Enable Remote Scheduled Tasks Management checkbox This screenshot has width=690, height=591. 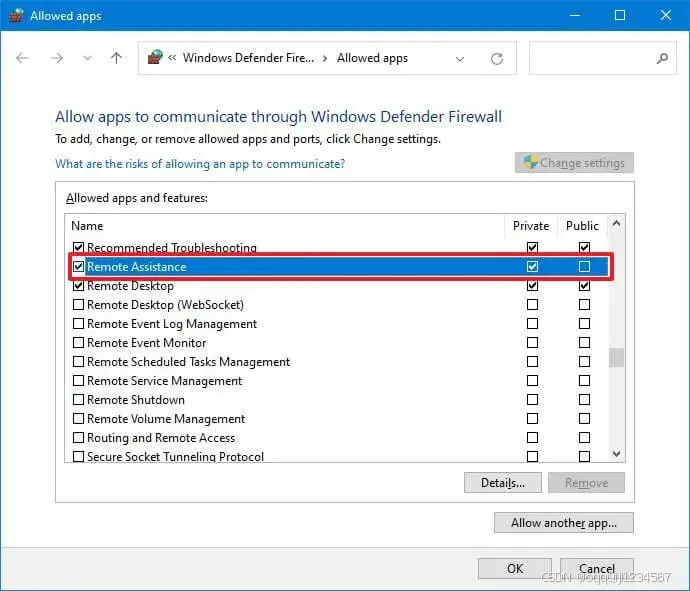[78, 361]
